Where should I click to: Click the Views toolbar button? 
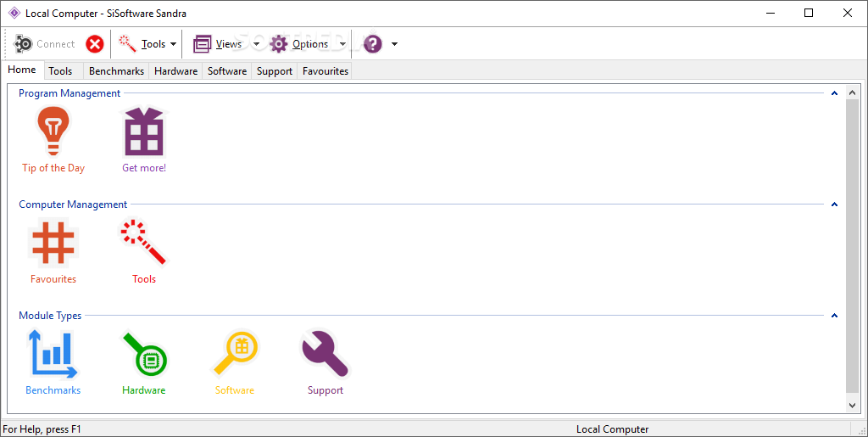(218, 44)
